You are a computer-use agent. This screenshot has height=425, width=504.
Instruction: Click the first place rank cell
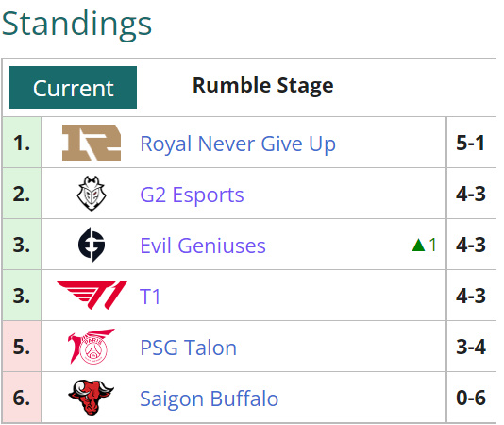(22, 143)
